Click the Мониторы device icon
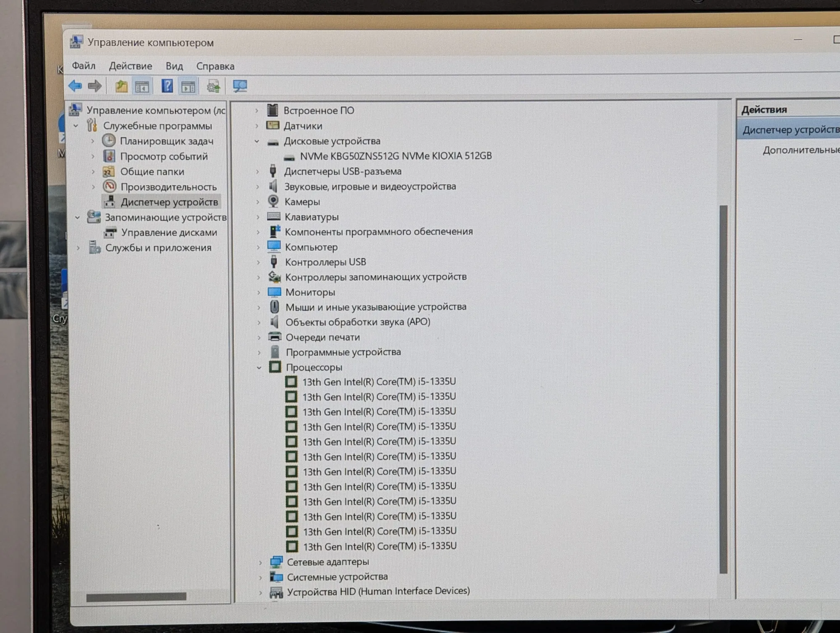Screen dimensions: 840x633 point(274,292)
